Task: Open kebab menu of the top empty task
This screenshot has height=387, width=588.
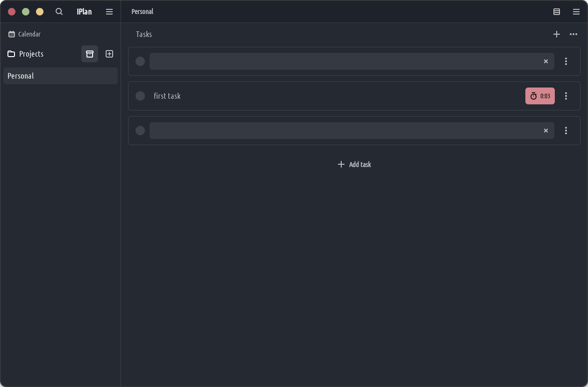Action: tap(566, 61)
